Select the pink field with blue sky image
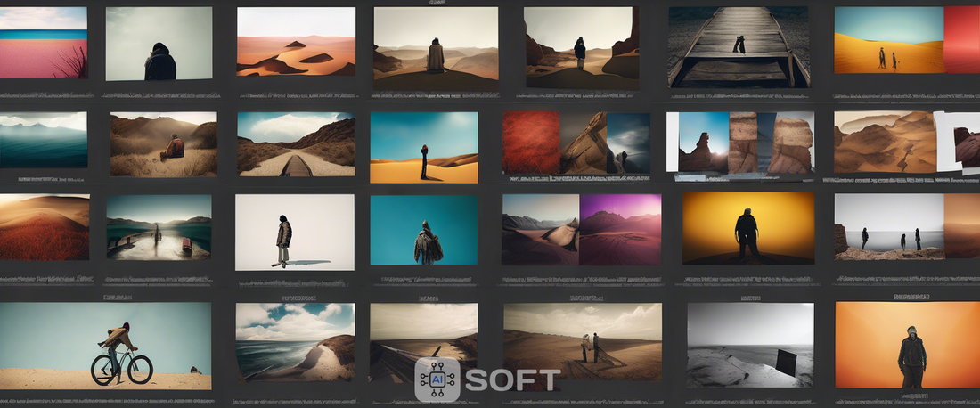Screen dimensions: 980x408 43,43
